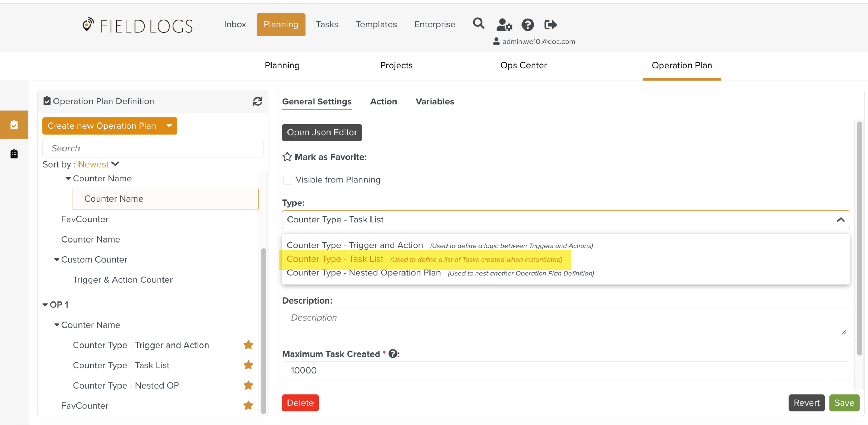Image resolution: width=868 pixels, height=425 pixels.
Task: Open Create new Operation Plan dropdown arrow
Action: (x=169, y=126)
